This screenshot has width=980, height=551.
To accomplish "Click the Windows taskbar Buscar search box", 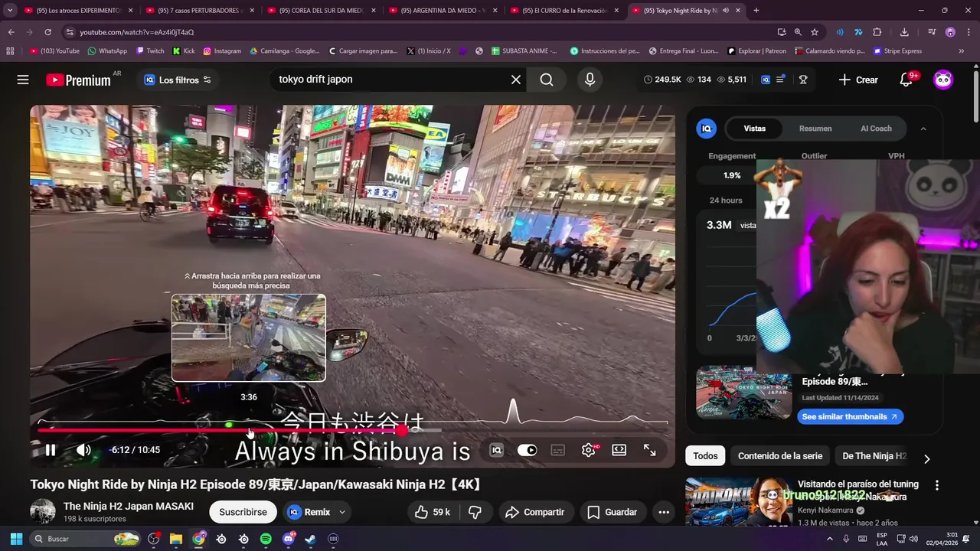I will (86, 539).
